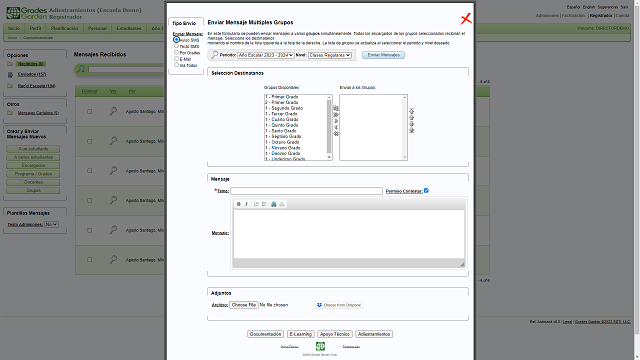Click the vertical scrollbar of Grupos Disponibles
The width and height of the screenshot is (640, 360).
[329, 126]
